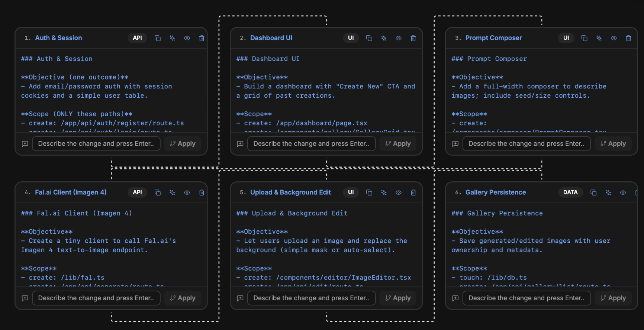
Task: Copy the Auth & Session card content
Action: tap(158, 38)
